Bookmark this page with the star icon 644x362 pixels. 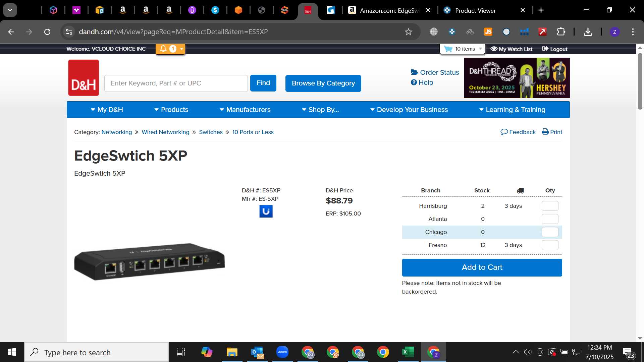pyautogui.click(x=408, y=32)
